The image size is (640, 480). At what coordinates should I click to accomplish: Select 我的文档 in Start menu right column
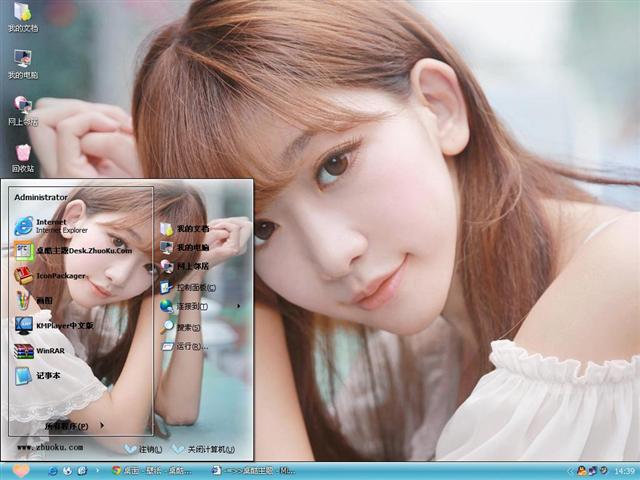[184, 229]
